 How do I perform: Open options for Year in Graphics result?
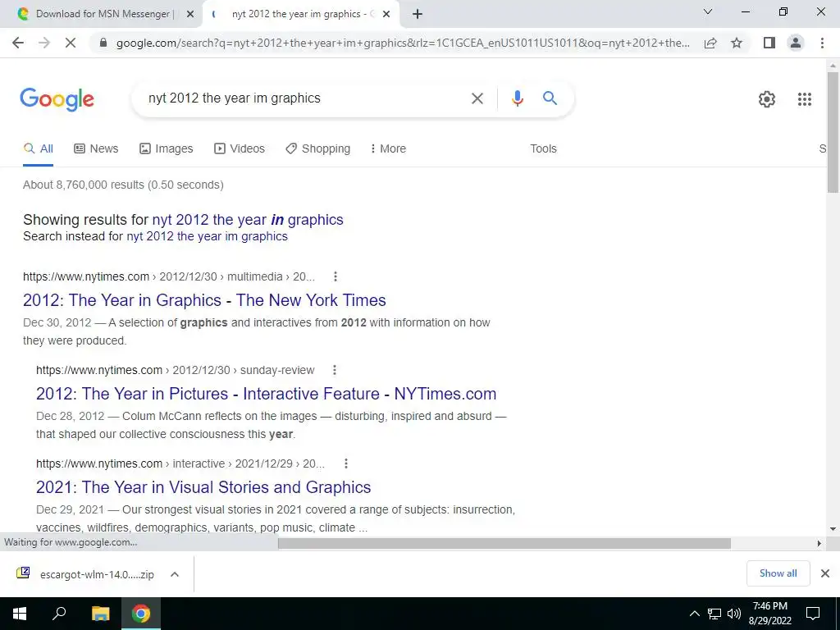pos(336,276)
